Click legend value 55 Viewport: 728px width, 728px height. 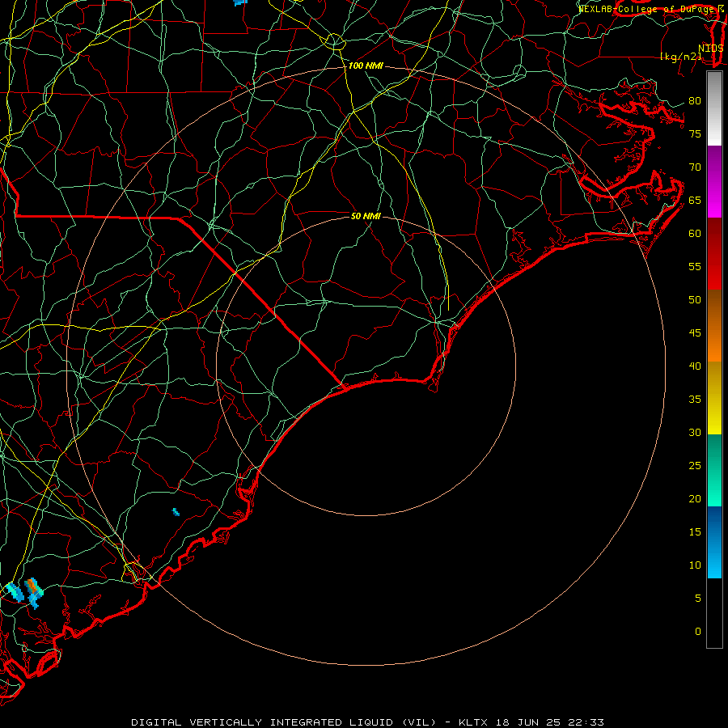point(695,266)
